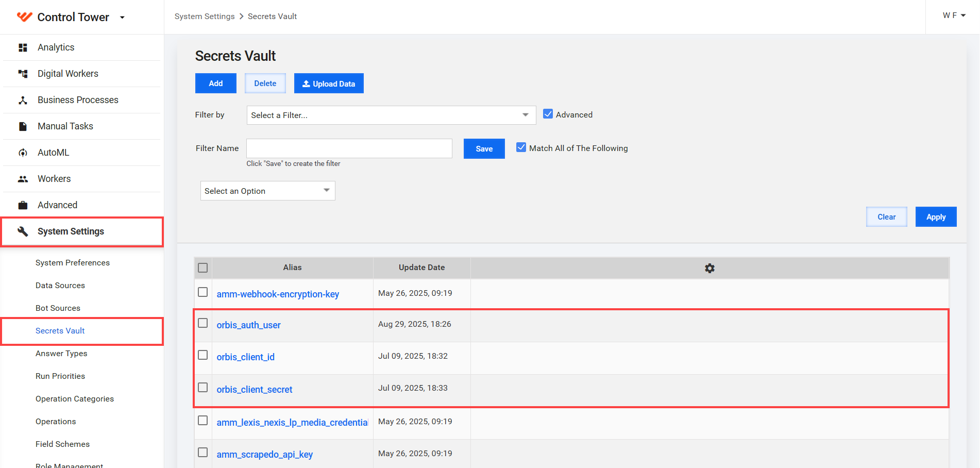This screenshot has height=468, width=980.
Task: Check the orbis_auth_user row checkbox
Action: coord(203,323)
